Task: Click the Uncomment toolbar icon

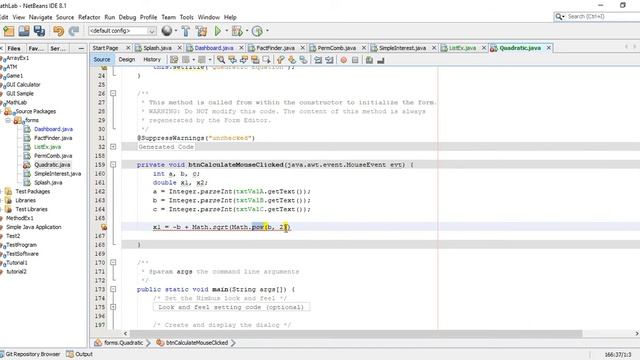Action: coord(381,60)
